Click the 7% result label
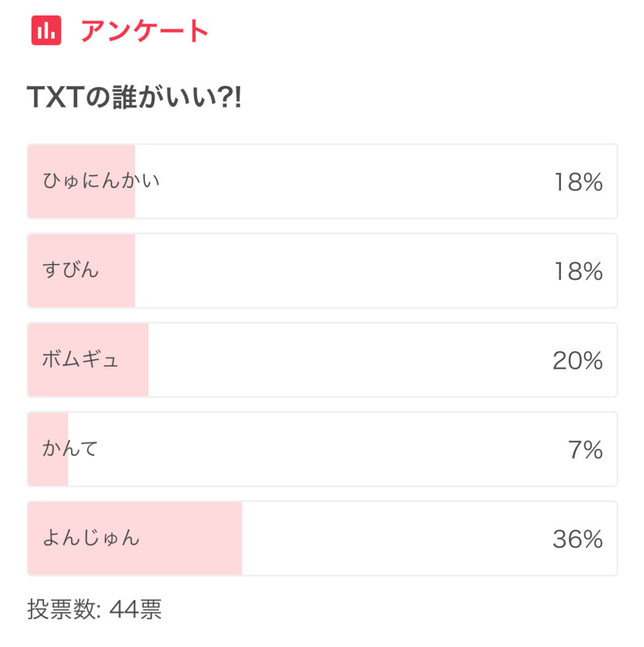This screenshot has height=647, width=644. pyautogui.click(x=586, y=450)
